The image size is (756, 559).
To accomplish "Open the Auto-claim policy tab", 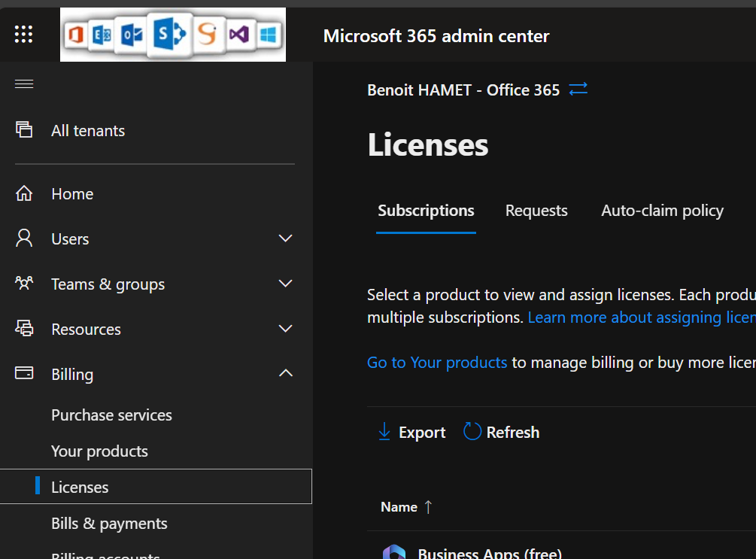I will coord(662,211).
